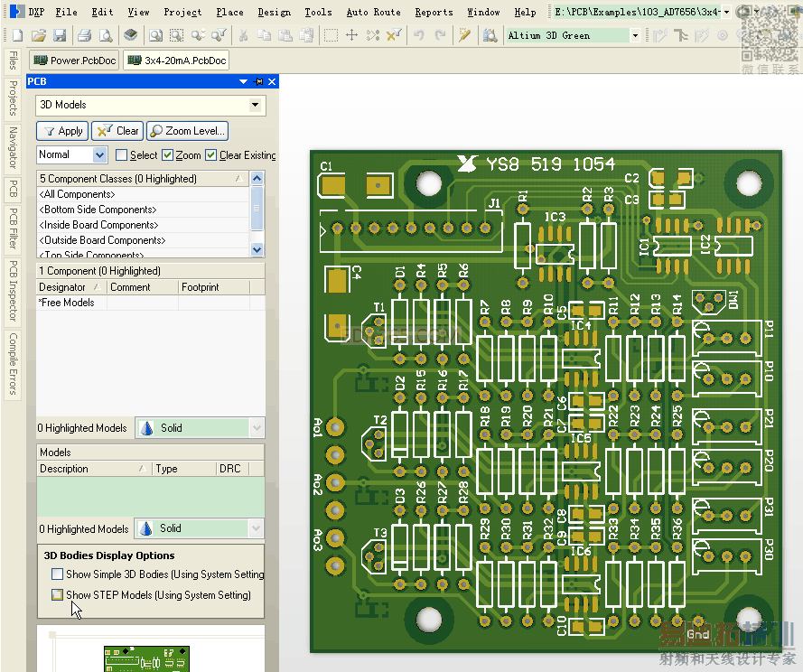Viewport: 803px width, 672px height.
Task: Open the Altium 3D Green view configuration dropdown
Action: click(x=635, y=35)
